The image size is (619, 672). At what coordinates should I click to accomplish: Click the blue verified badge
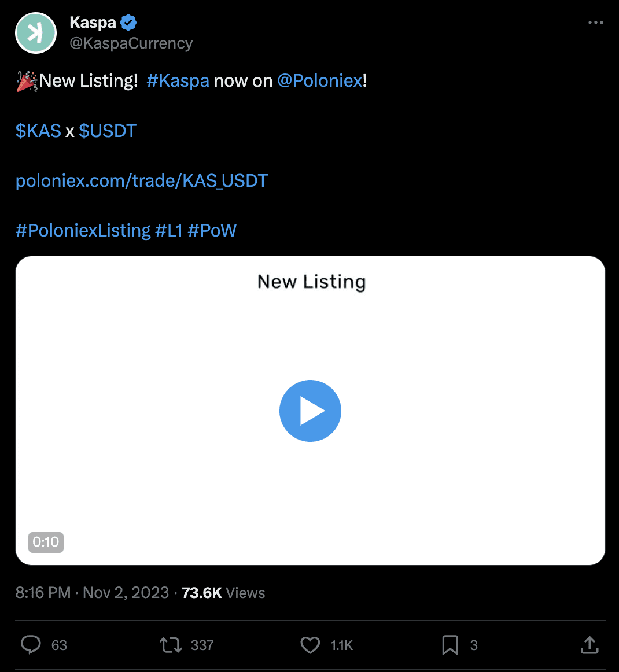(x=128, y=23)
